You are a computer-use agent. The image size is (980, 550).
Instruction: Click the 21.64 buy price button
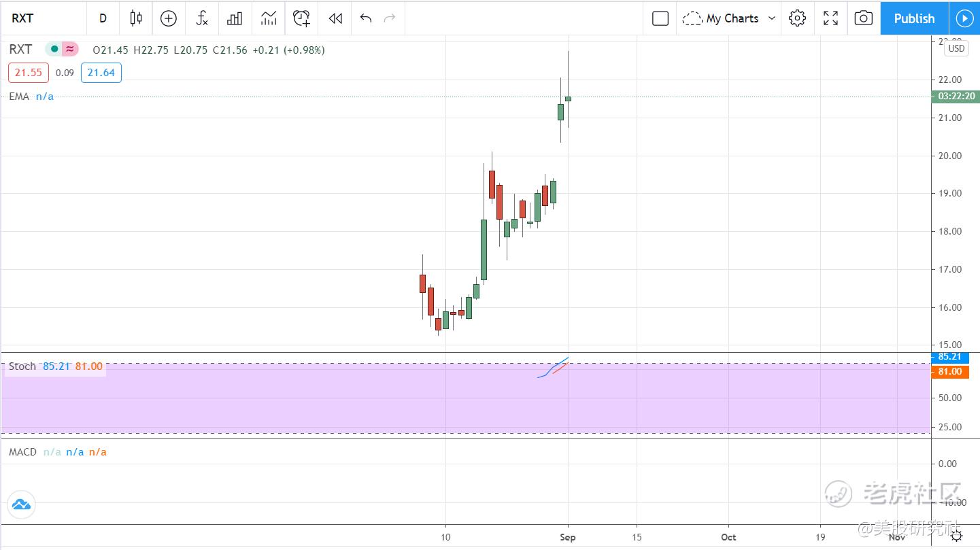coord(101,72)
